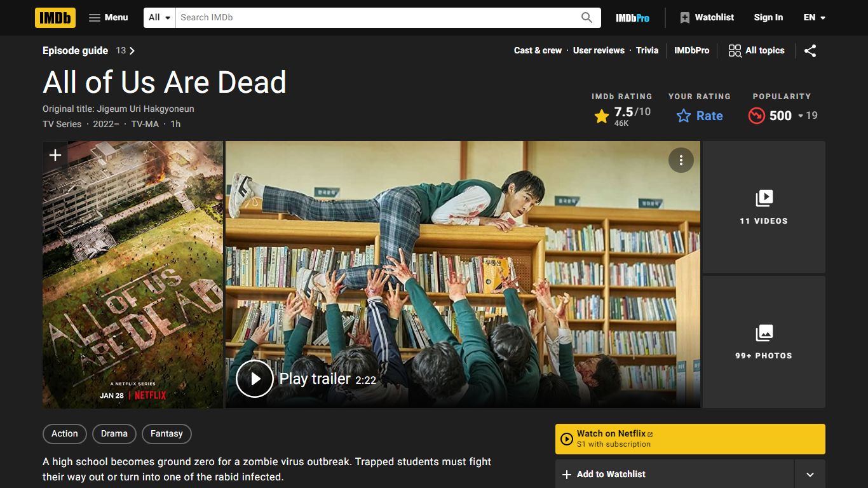Select the Drama genre chip
The height and width of the screenshot is (488, 868).
(114, 433)
